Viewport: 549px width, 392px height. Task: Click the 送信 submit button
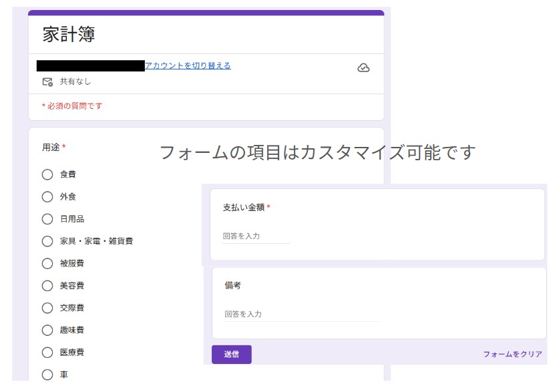tap(232, 354)
